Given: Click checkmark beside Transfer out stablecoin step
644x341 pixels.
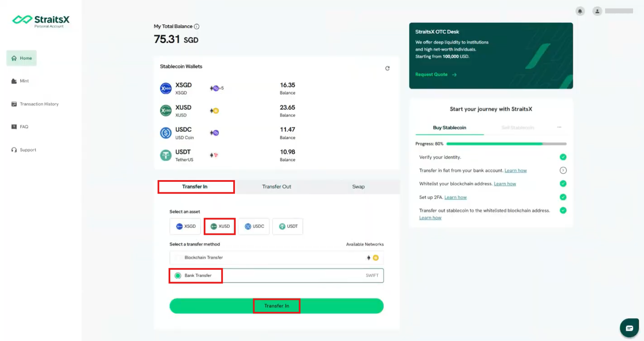Looking at the screenshot, I should pyautogui.click(x=563, y=210).
